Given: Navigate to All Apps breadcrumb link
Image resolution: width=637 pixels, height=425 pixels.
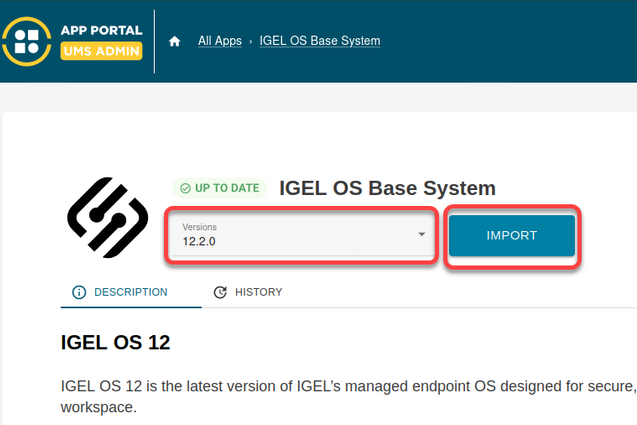Looking at the screenshot, I should 219,41.
